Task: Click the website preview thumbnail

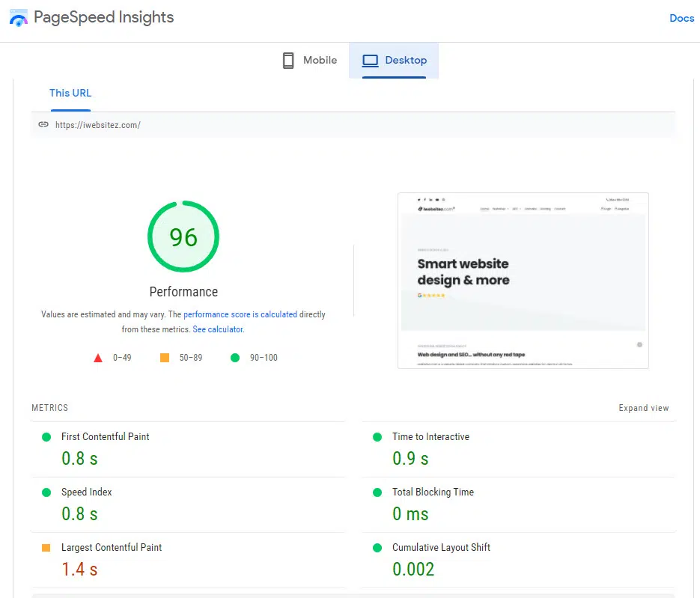Action: pos(522,280)
